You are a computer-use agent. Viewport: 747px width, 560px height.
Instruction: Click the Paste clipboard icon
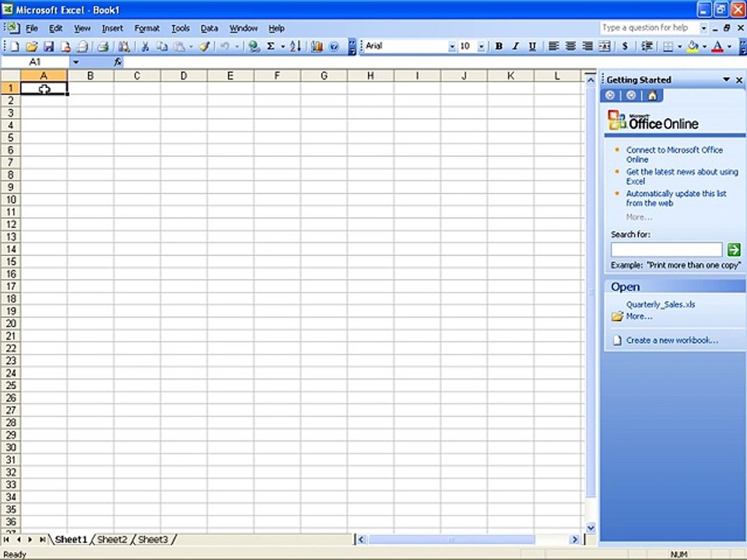179,46
